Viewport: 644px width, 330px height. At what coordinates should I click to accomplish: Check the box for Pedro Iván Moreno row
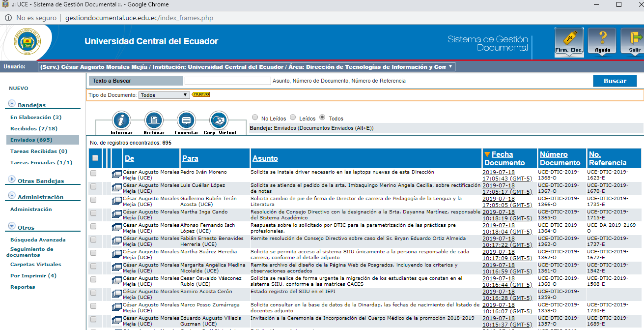point(93,173)
